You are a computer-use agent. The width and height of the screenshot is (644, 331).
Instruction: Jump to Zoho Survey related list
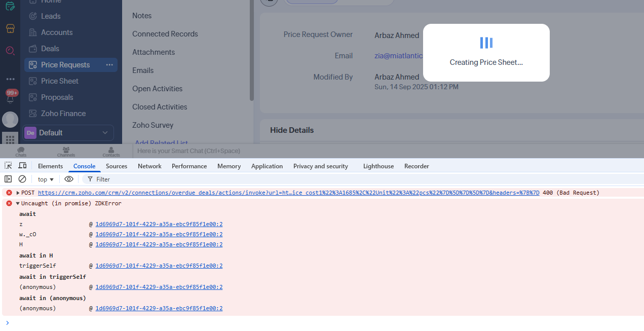click(153, 125)
